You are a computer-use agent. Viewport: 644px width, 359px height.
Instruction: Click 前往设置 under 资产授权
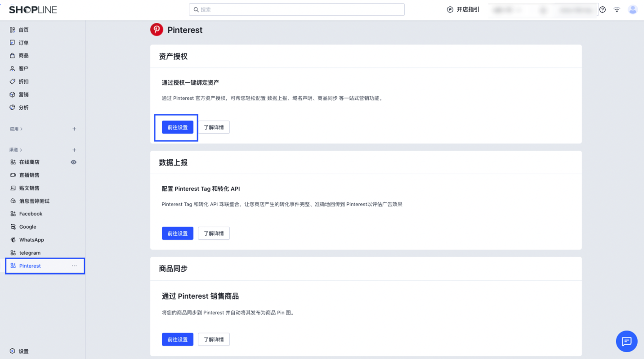178,127
